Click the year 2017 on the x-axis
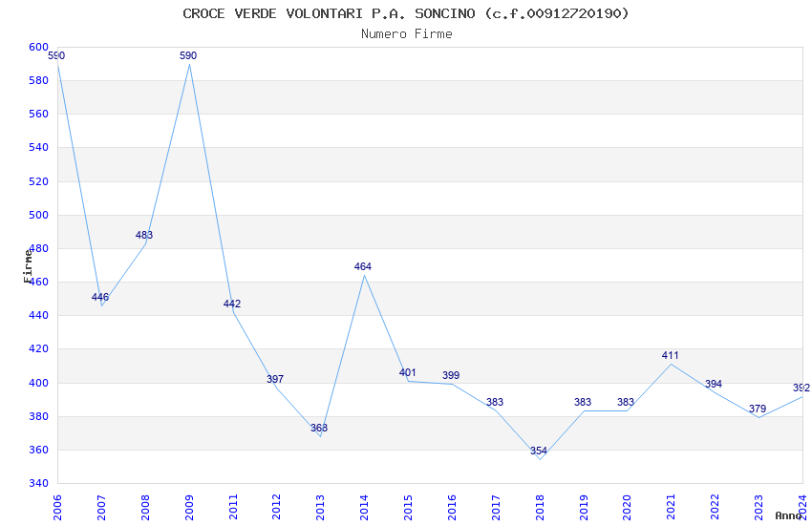The width and height of the screenshot is (812, 525). pos(496,507)
